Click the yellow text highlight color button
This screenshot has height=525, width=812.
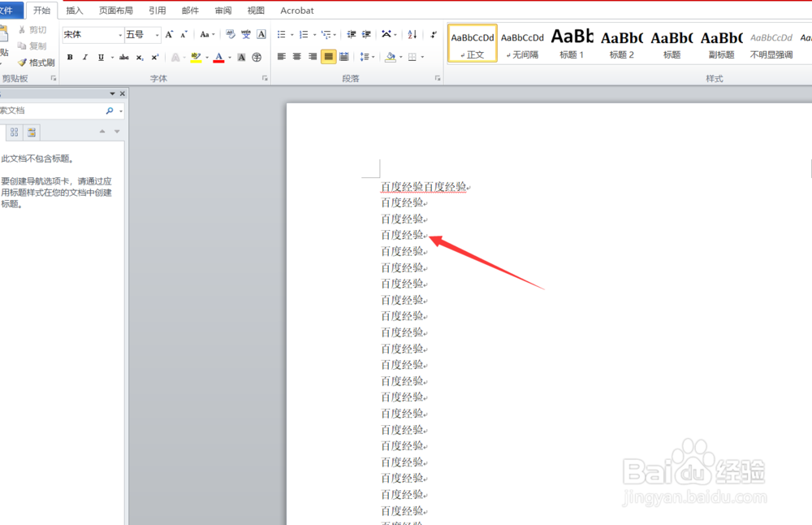pos(195,57)
